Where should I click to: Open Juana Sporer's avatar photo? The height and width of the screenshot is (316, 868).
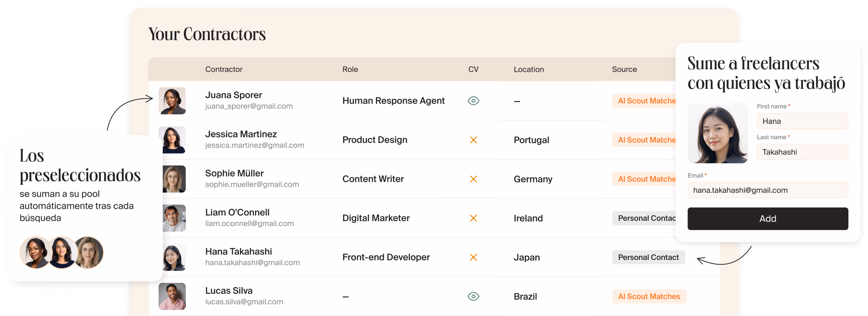[172, 101]
